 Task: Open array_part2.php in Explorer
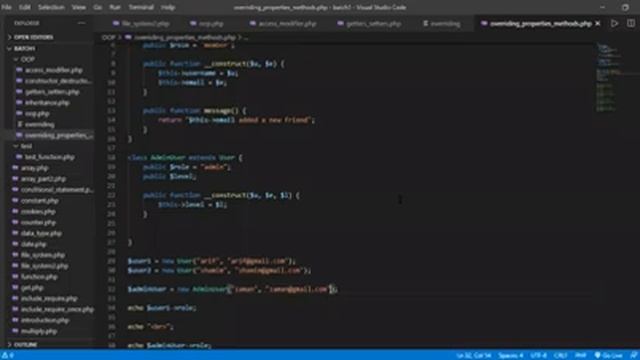pos(43,179)
